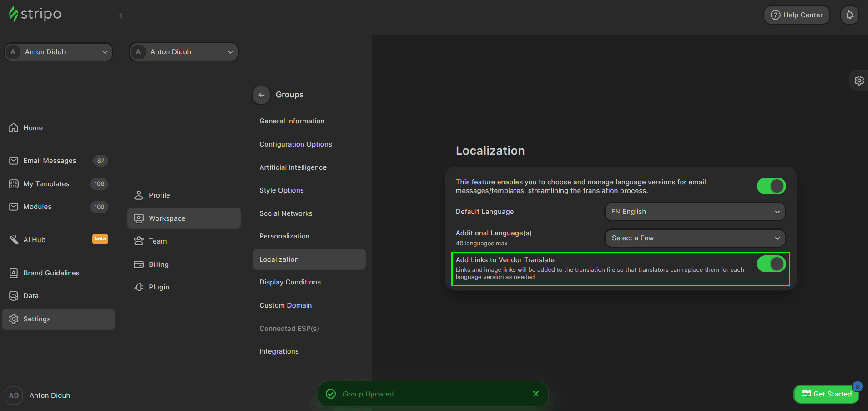Close the Group Updated notification

(x=535, y=394)
